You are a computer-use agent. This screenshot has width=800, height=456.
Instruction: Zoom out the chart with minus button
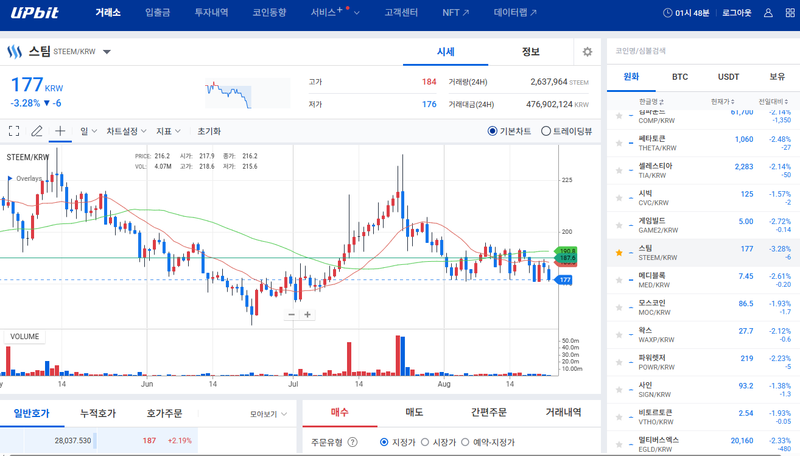point(291,314)
